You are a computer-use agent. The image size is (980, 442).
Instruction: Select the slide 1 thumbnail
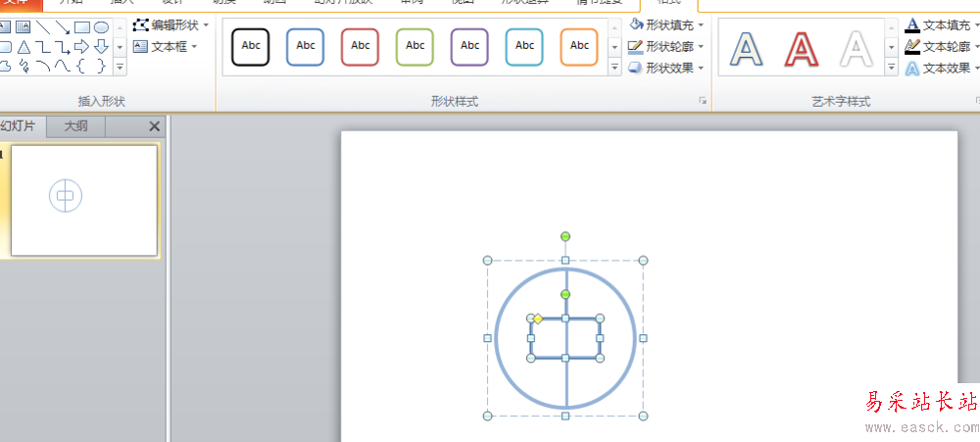(83, 200)
